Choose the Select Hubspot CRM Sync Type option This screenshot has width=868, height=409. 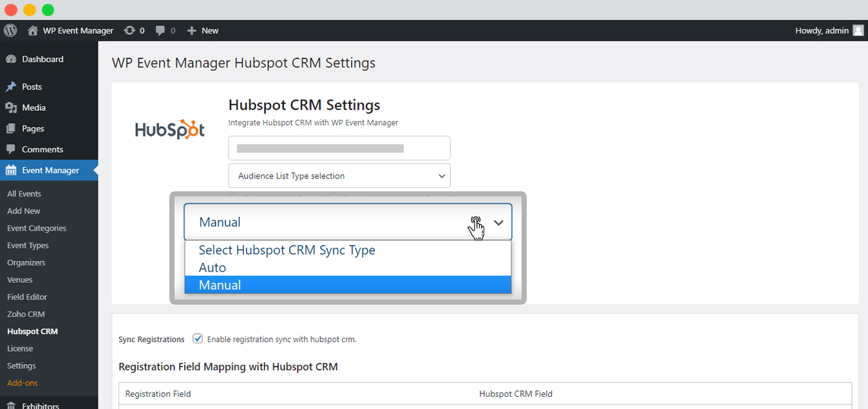pos(348,250)
